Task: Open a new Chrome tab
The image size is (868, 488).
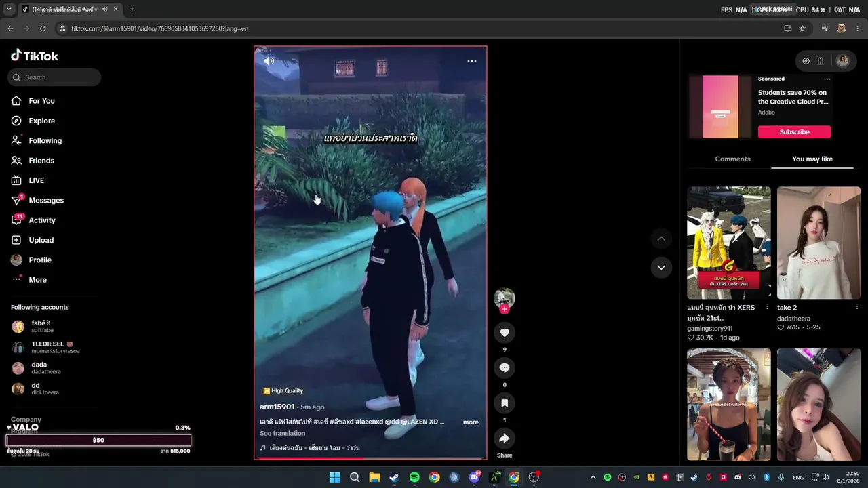Action: pos(132,9)
